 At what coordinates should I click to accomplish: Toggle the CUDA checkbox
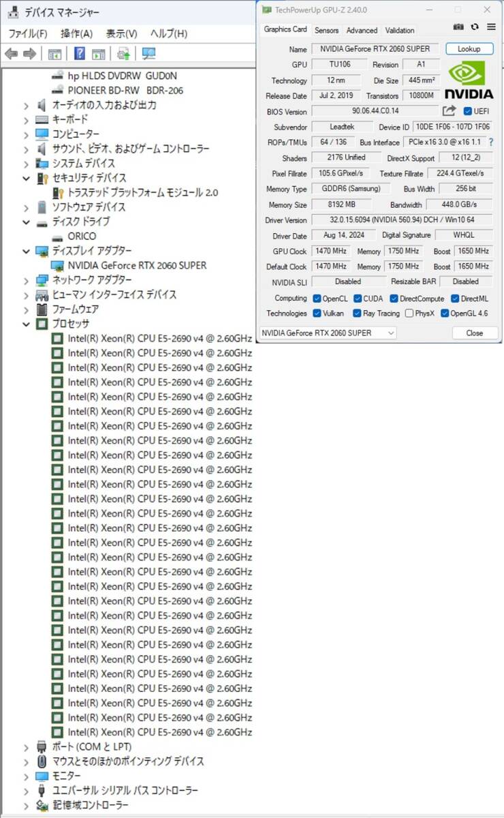[358, 299]
